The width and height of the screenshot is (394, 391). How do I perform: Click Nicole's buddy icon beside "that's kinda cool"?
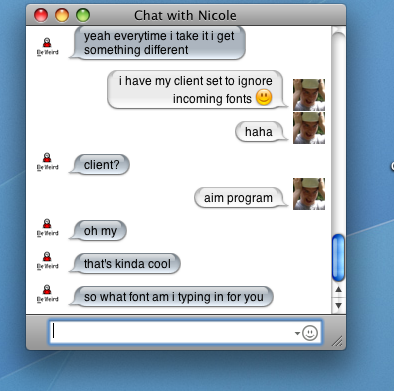[x=47, y=261]
